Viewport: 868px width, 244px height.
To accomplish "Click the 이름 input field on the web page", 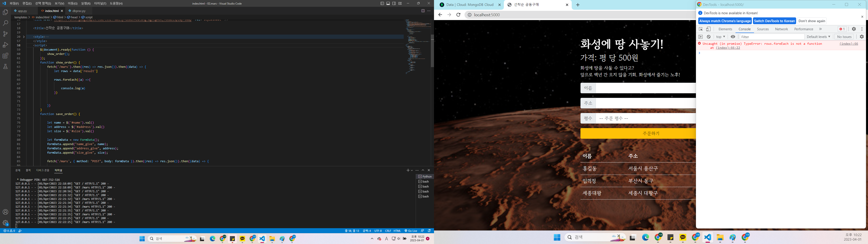I will pos(646,88).
